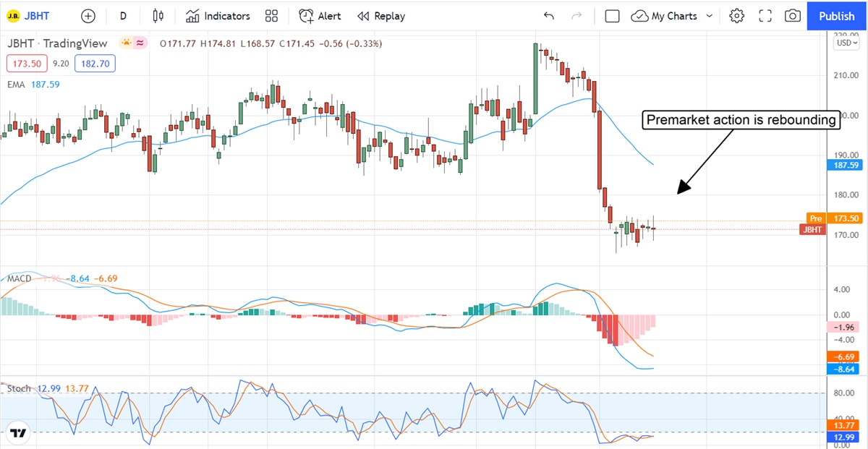Click the add symbol (compare) plus icon
868x449 pixels.
(88, 16)
